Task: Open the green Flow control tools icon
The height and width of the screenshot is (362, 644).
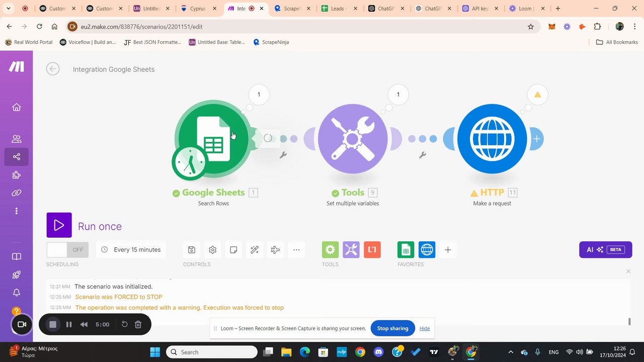Action: pyautogui.click(x=331, y=250)
